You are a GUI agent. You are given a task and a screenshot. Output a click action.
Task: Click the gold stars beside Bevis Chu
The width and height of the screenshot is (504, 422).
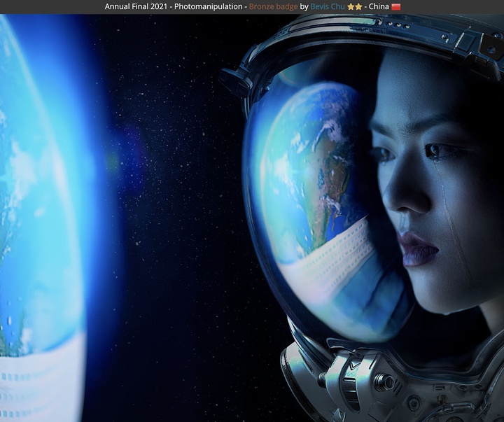pos(354,7)
